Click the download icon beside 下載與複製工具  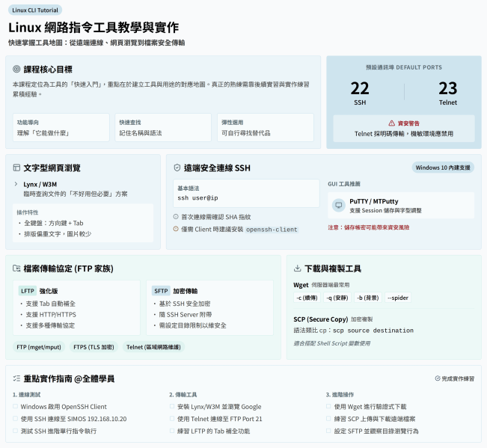(297, 269)
